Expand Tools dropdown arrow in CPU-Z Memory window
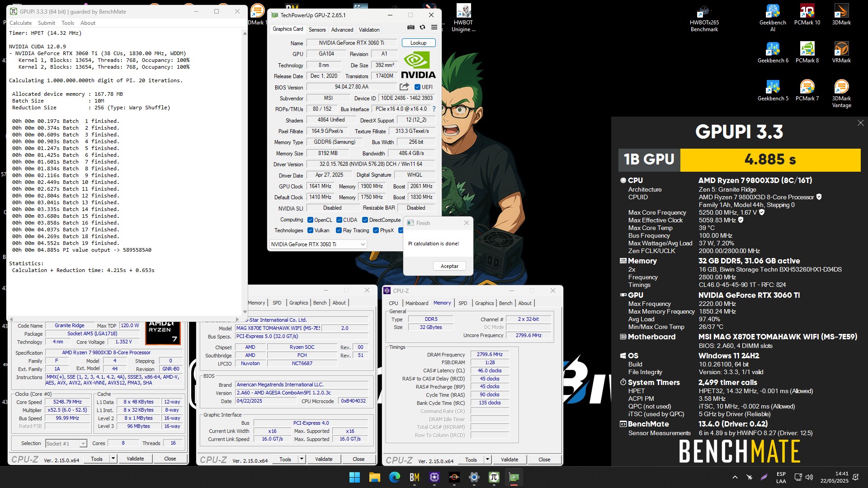This screenshot has height=488, width=868. pos(487,460)
